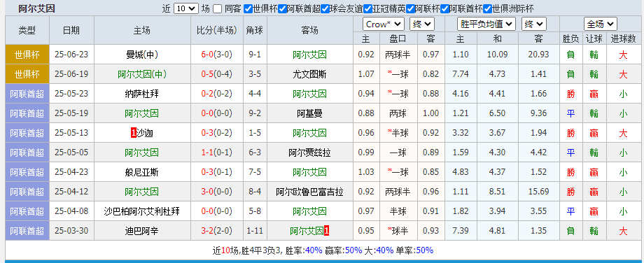The image size is (644, 263).
Task: Uncheck the 阿联酋超 filter checkbox
Action: 281,8
